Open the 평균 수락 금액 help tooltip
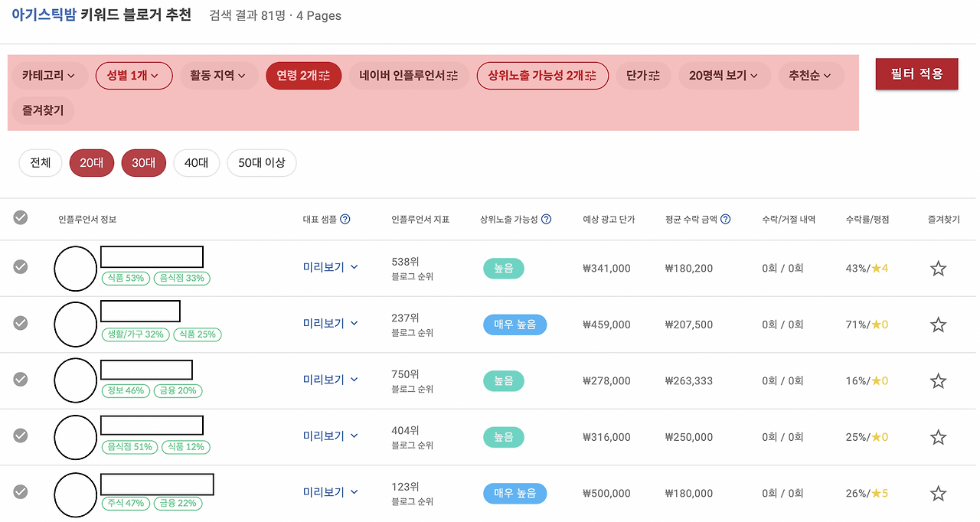The height and width of the screenshot is (522, 980). click(x=725, y=219)
